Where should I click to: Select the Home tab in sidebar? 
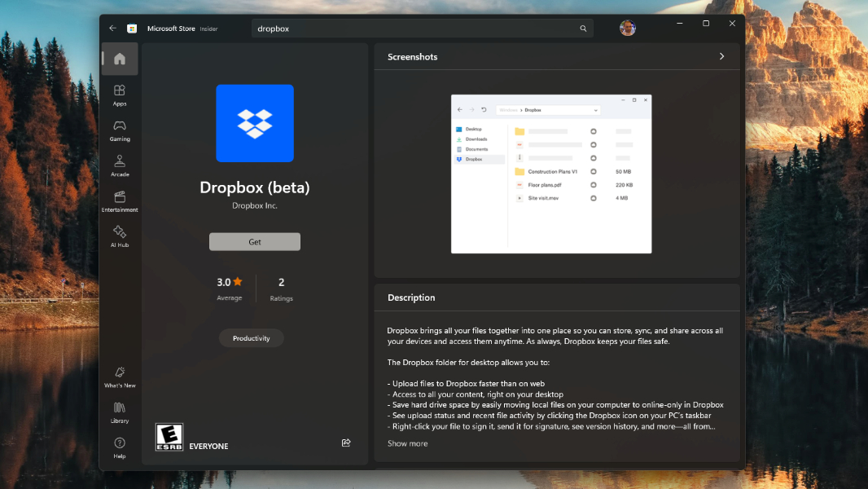click(119, 59)
